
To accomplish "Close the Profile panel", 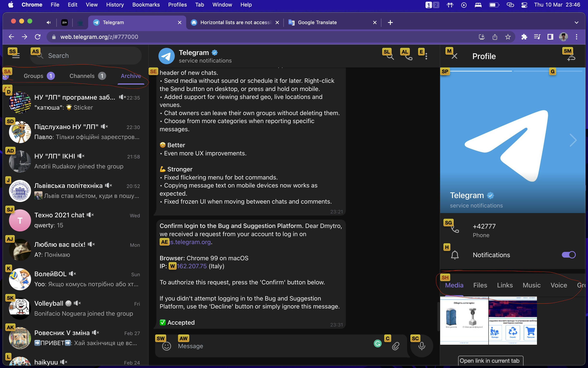I will coord(454,56).
